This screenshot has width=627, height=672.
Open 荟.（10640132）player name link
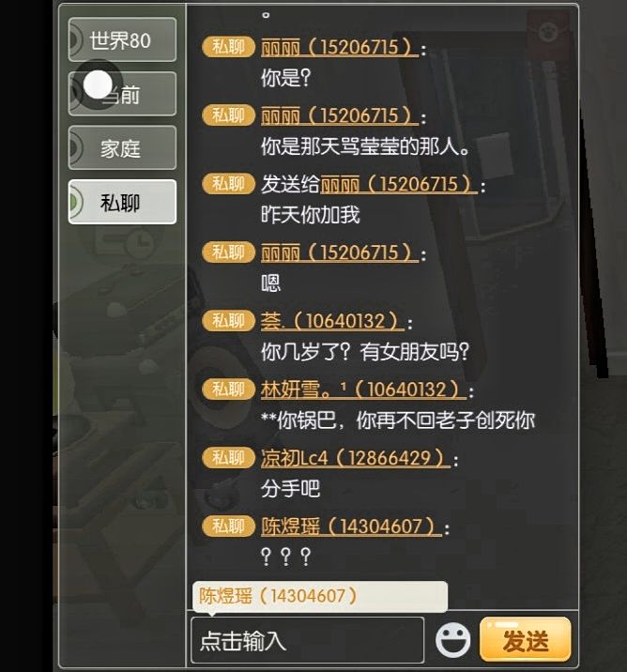pos(332,321)
